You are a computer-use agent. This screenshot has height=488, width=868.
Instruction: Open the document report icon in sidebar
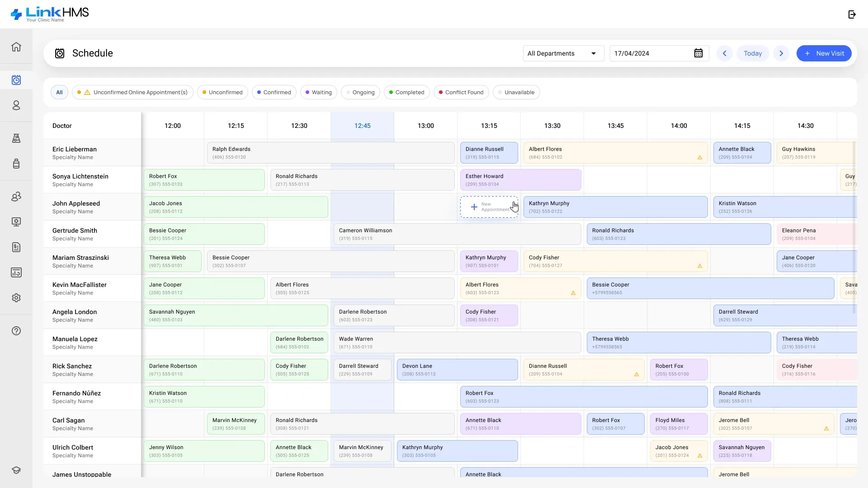pos(16,247)
